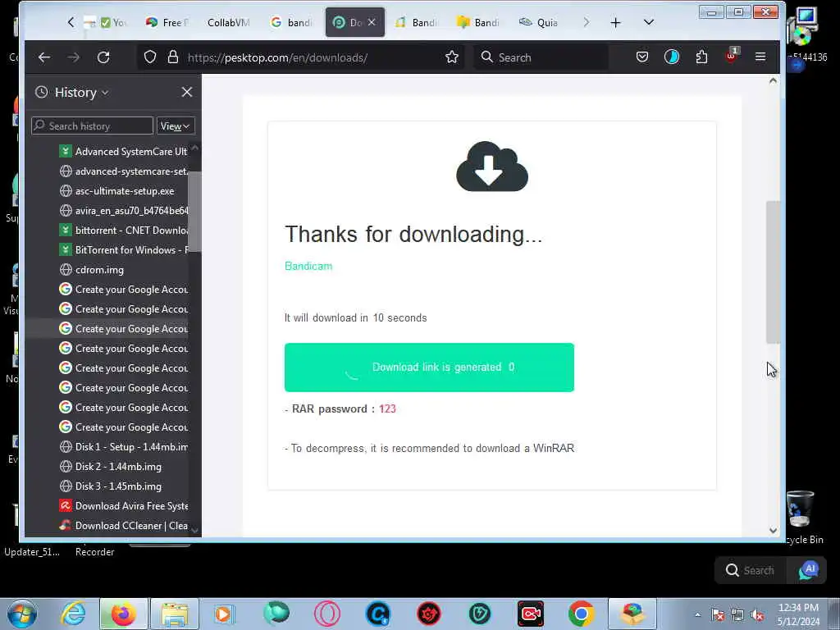Image resolution: width=840 pixels, height=630 pixels.
Task: Open 'advanced-systemcare-set' history entry
Action: point(123,171)
